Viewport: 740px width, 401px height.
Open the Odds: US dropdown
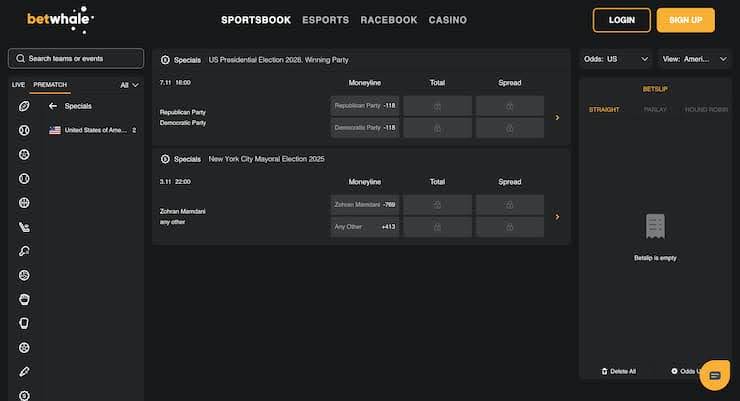(x=615, y=59)
